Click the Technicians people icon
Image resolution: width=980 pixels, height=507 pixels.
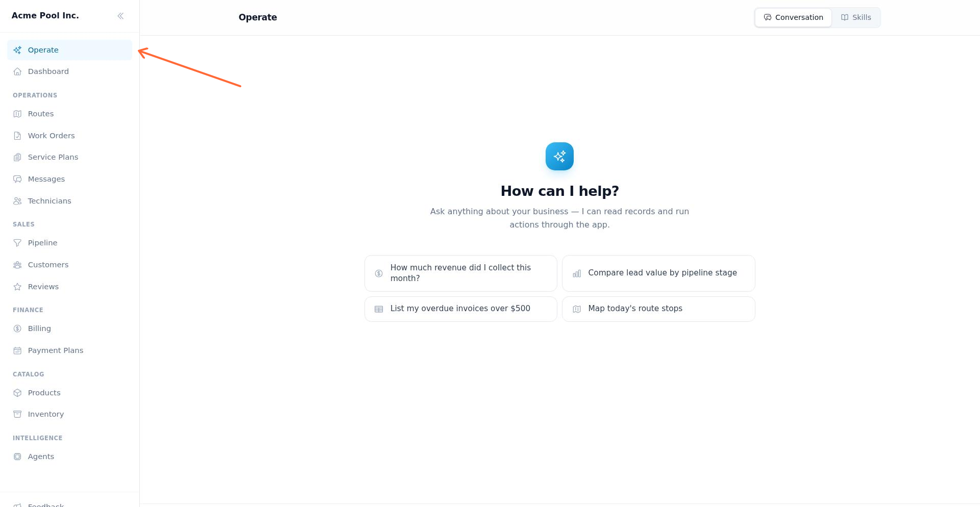(x=17, y=201)
